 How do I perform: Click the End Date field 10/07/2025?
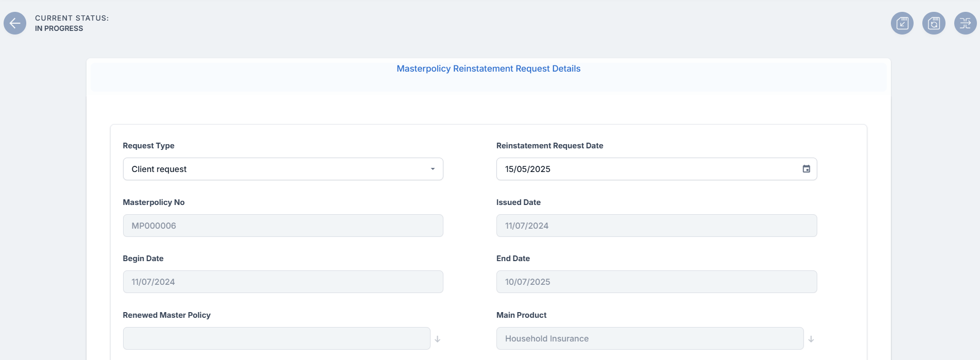point(656,282)
